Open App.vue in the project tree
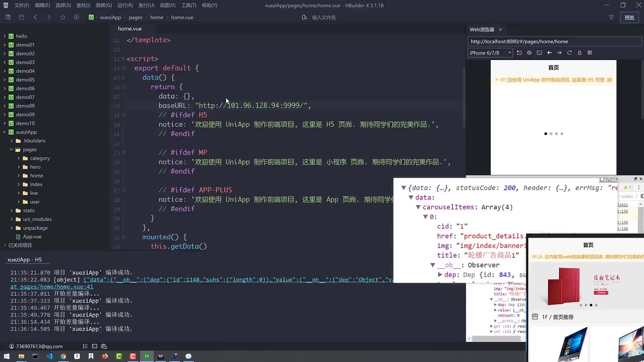This screenshot has width=644, height=362. [32, 236]
